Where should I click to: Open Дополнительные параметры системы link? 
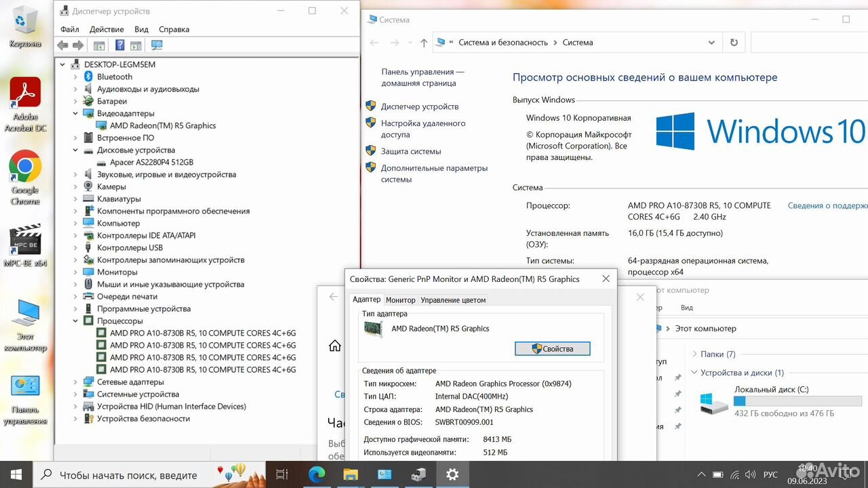(434, 174)
